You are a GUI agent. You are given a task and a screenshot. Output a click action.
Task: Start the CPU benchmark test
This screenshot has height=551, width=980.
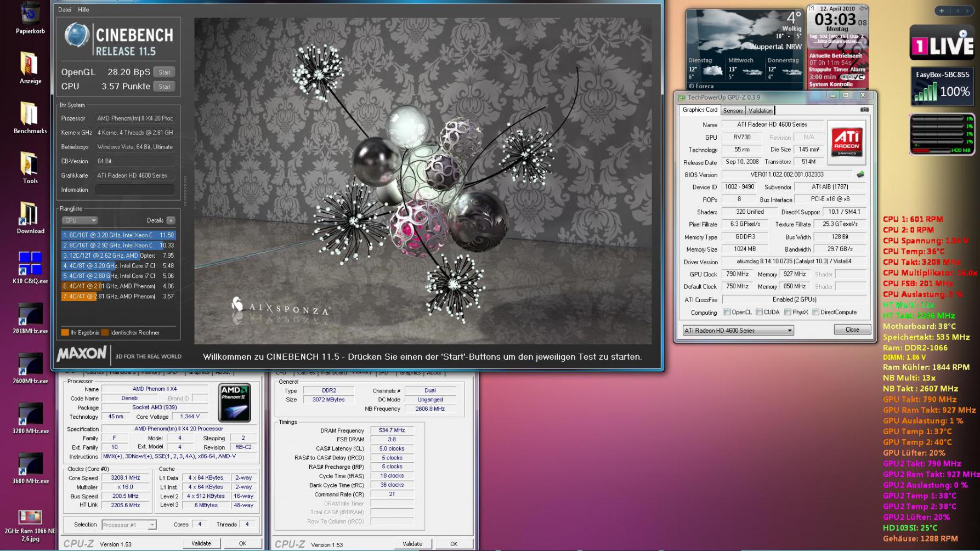(164, 87)
